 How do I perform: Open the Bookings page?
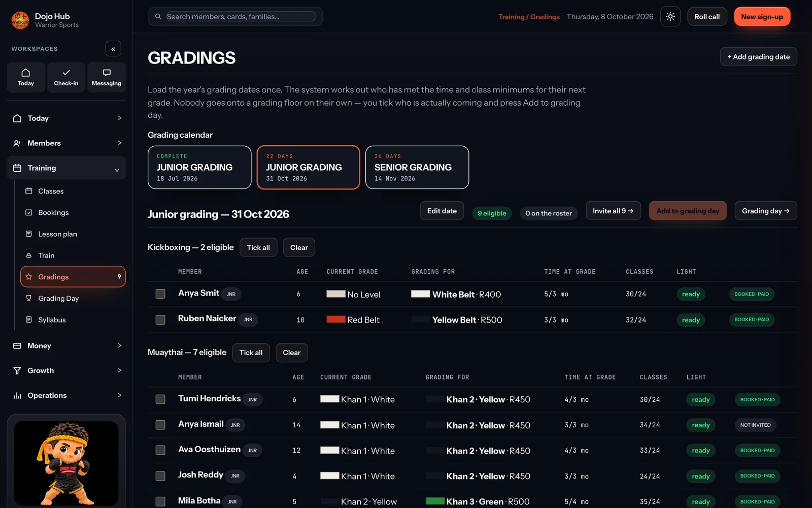73,212
